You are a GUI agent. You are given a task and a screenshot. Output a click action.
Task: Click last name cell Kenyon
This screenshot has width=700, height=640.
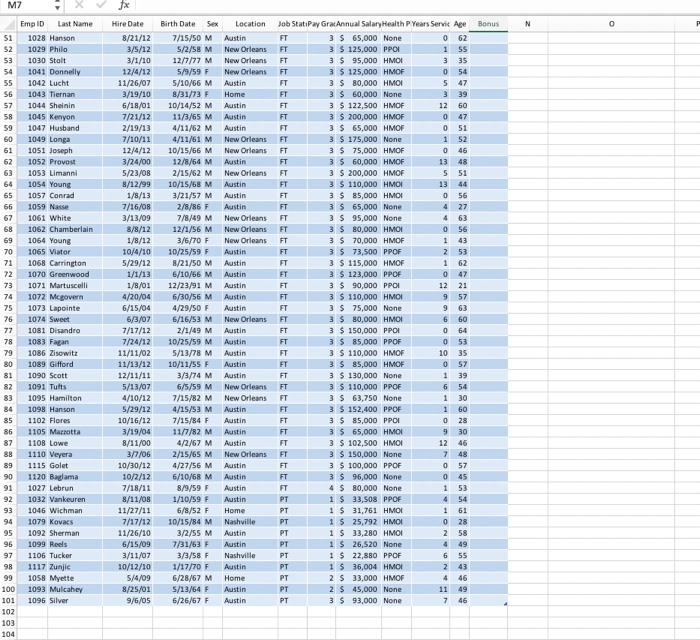75,117
